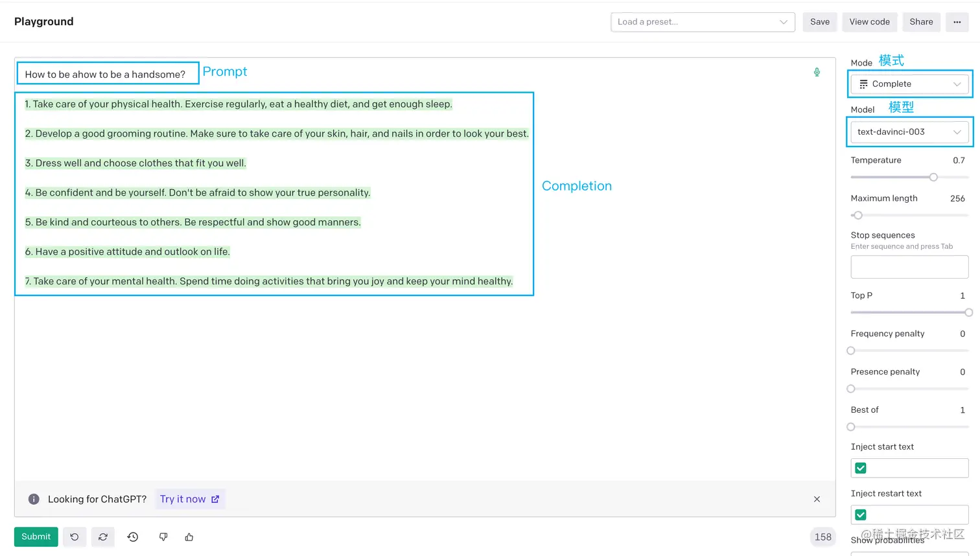
Task: Click the line '7. Take care of your mental health'
Action: [269, 281]
